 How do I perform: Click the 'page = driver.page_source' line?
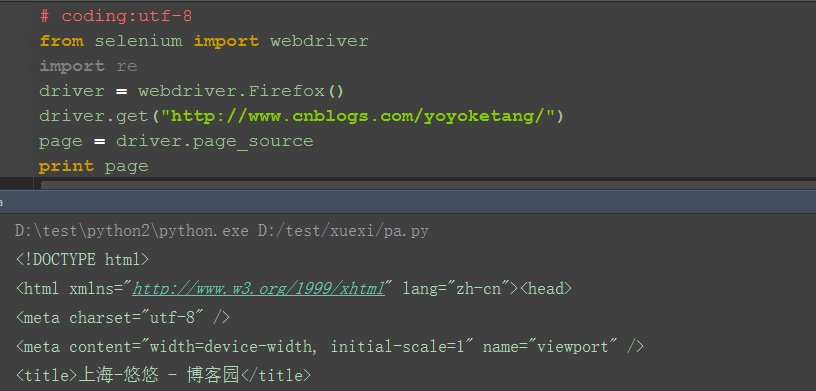point(176,141)
